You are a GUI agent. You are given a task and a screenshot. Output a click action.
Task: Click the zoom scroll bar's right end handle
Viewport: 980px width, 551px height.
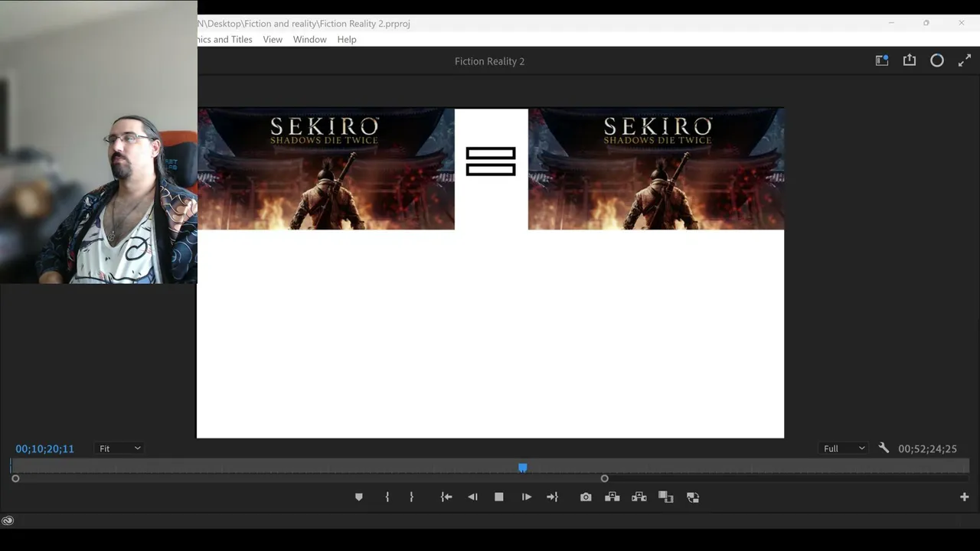605,478
